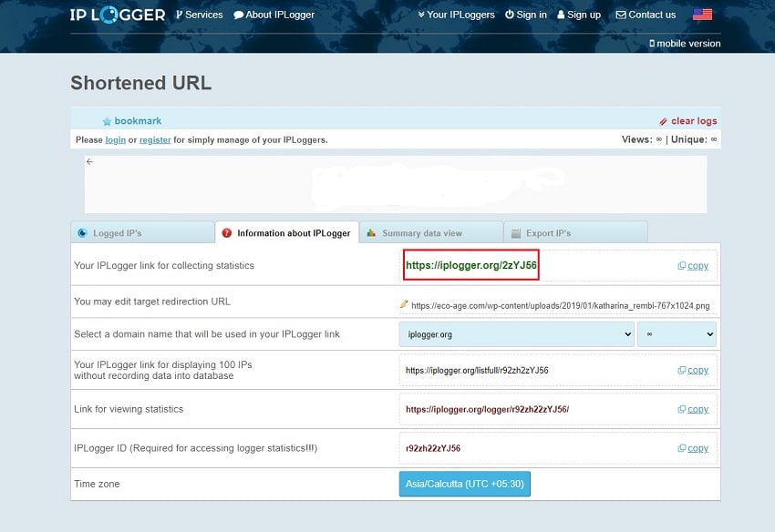Copy the IPLogger ID
The image size is (775, 532).
coord(697,448)
